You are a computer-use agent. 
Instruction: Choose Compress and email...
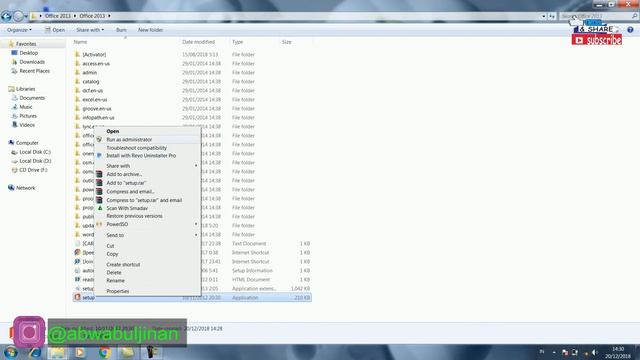[130, 191]
